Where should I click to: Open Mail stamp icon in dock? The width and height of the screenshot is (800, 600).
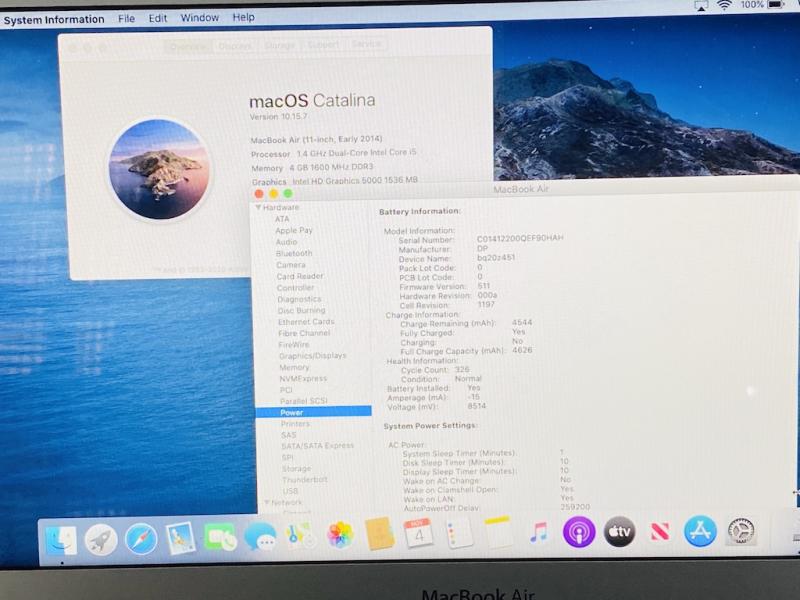(x=181, y=538)
